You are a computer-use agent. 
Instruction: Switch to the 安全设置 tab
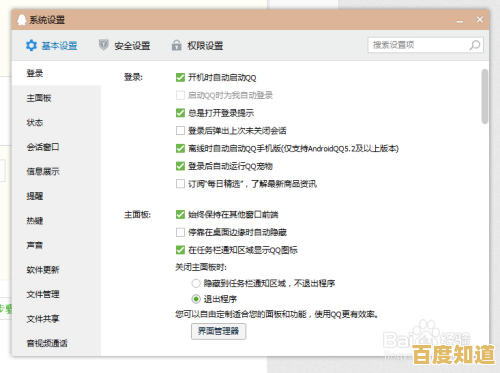(x=125, y=45)
